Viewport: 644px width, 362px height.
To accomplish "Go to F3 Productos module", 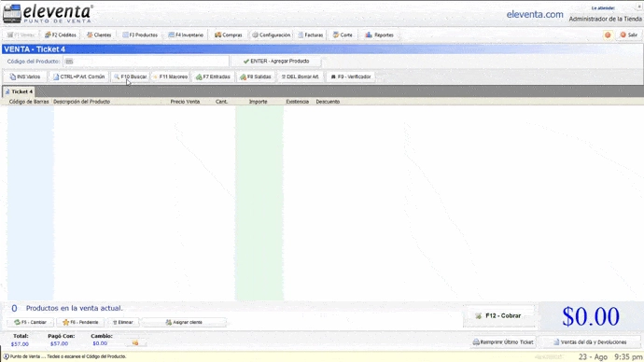I will pos(140,35).
